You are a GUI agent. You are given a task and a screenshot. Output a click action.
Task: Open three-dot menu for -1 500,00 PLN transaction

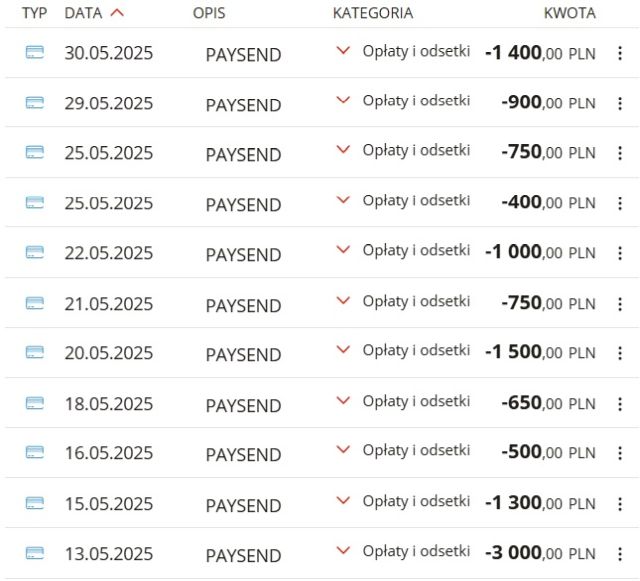coord(620,353)
